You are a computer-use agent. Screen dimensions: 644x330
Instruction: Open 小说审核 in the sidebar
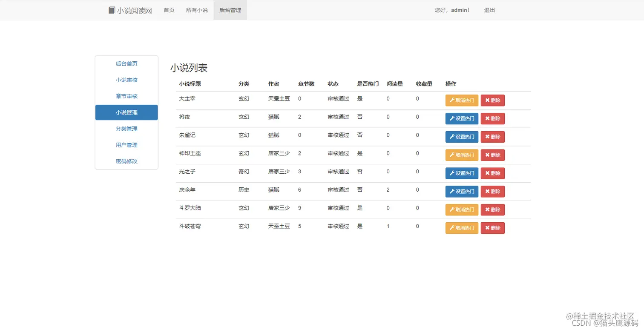[x=126, y=80]
